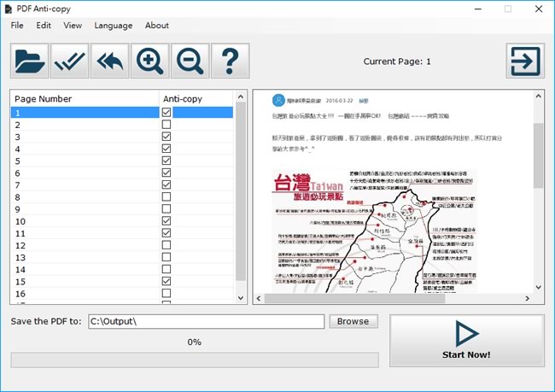Screen dimensions: 555x392
Task: Open the View menu
Action: click(73, 26)
